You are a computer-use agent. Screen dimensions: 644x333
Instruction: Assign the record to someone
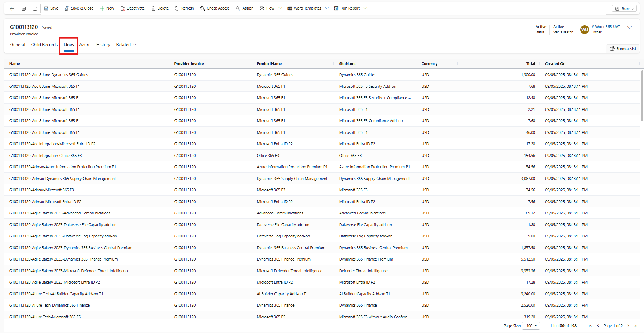click(245, 8)
